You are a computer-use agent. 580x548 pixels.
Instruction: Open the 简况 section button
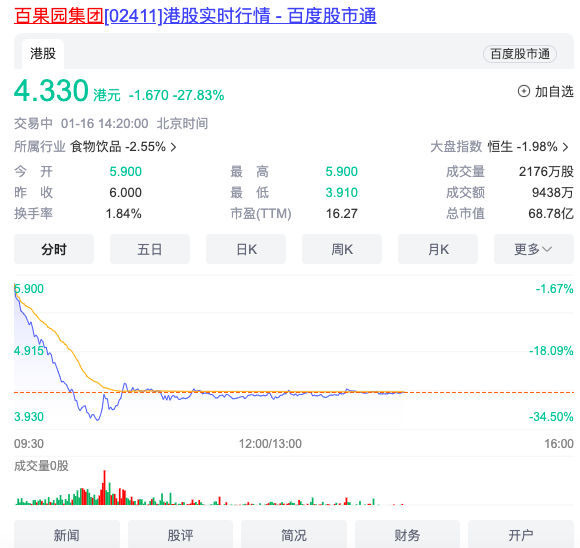pyautogui.click(x=294, y=535)
